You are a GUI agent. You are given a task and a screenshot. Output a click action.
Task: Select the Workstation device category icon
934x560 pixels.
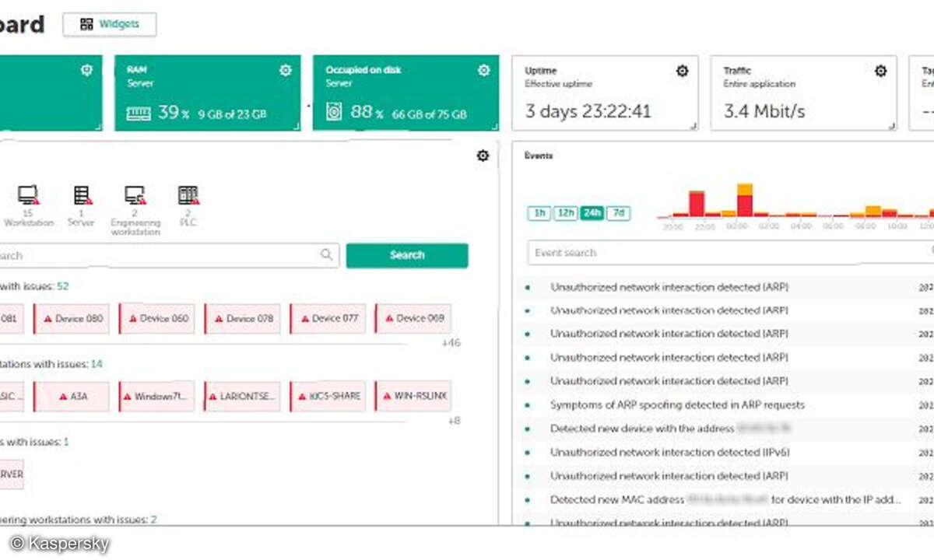pos(29,196)
